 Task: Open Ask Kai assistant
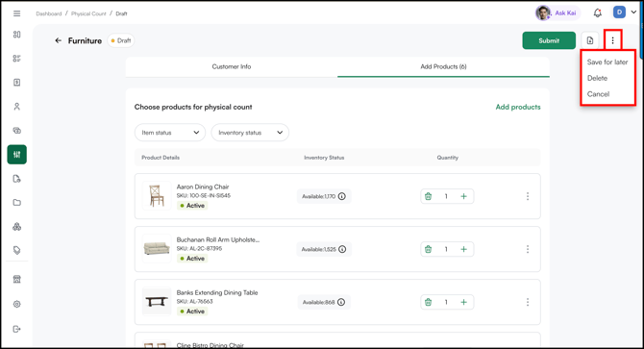(x=557, y=13)
